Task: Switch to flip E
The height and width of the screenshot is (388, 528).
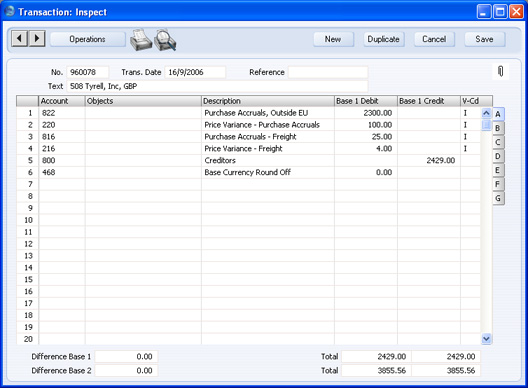Action: coord(498,170)
